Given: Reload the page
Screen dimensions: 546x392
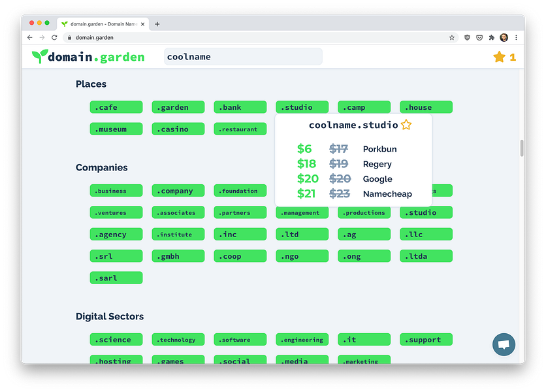Looking at the screenshot, I should tap(54, 38).
